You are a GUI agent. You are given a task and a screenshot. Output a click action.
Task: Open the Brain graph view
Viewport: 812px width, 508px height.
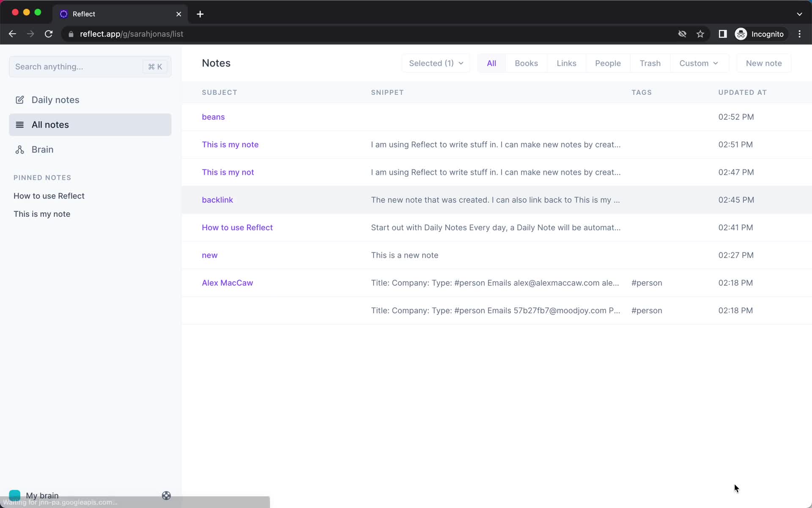coord(90,149)
